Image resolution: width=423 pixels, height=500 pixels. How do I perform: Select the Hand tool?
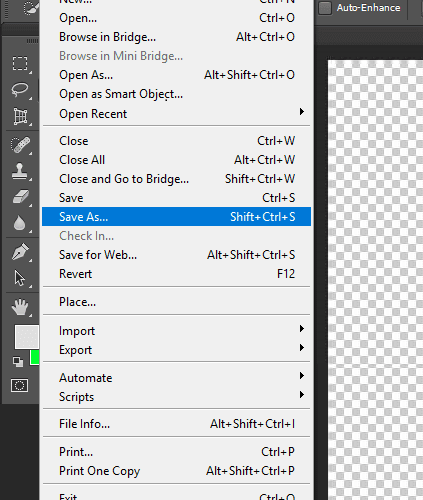pos(20,307)
